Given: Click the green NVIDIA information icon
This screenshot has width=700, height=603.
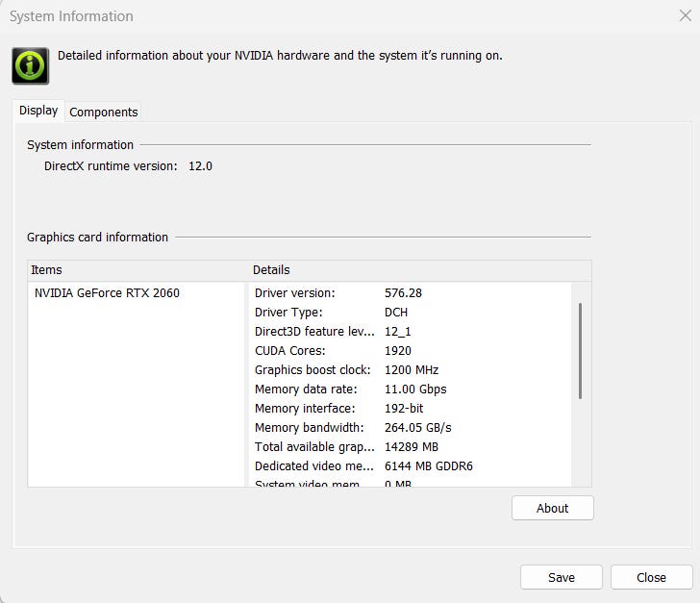Looking at the screenshot, I should point(30,65).
